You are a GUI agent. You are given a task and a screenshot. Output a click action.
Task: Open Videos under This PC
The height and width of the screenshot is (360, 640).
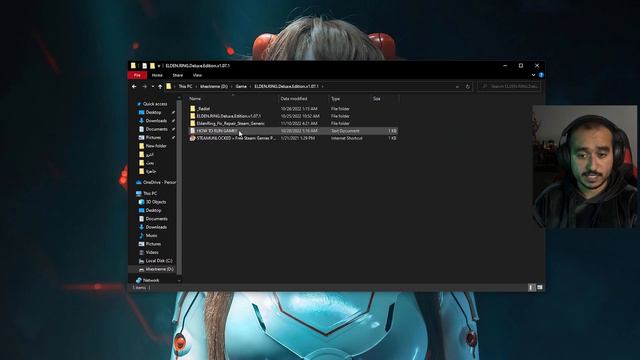point(152,252)
